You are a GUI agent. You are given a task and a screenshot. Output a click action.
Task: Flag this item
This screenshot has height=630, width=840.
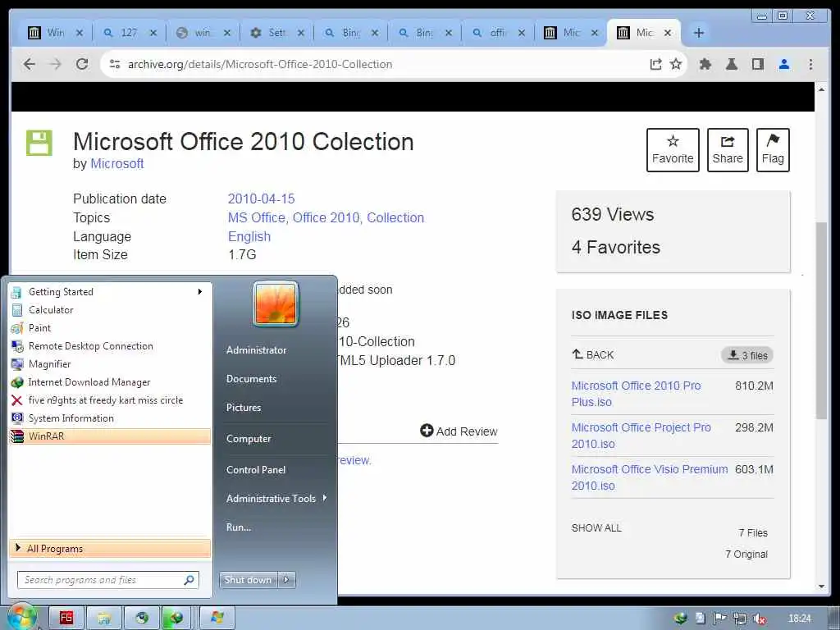[x=773, y=150]
